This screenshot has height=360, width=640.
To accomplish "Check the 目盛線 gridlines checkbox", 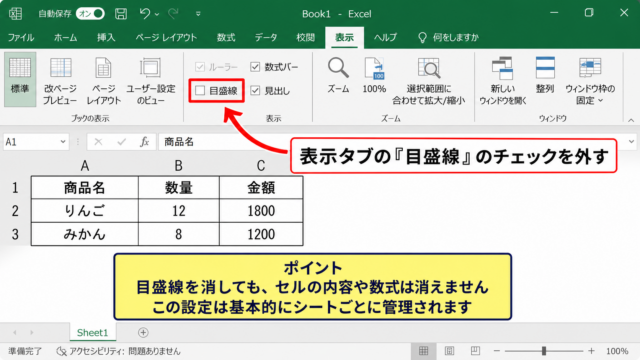I will (200, 90).
